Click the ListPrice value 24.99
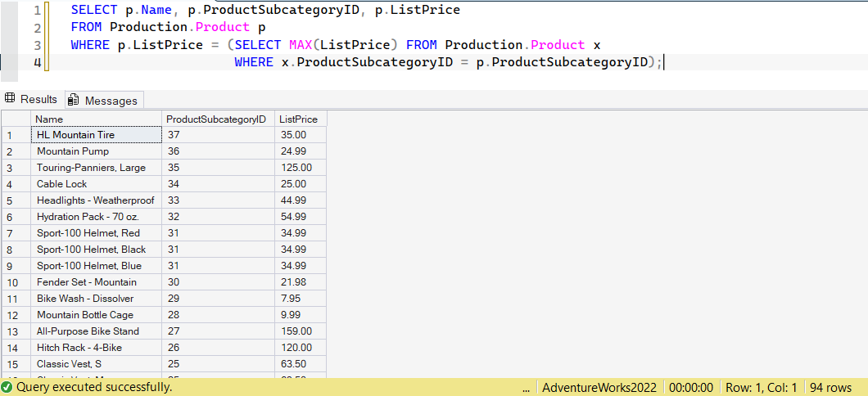 tap(301, 151)
